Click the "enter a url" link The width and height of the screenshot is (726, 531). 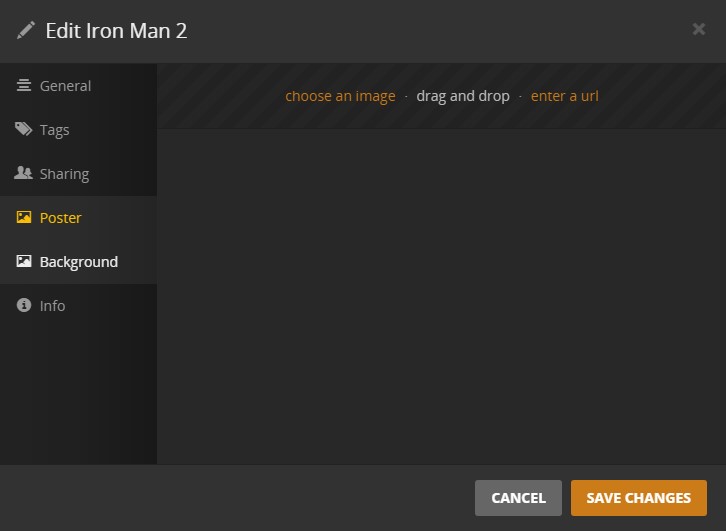pos(565,96)
